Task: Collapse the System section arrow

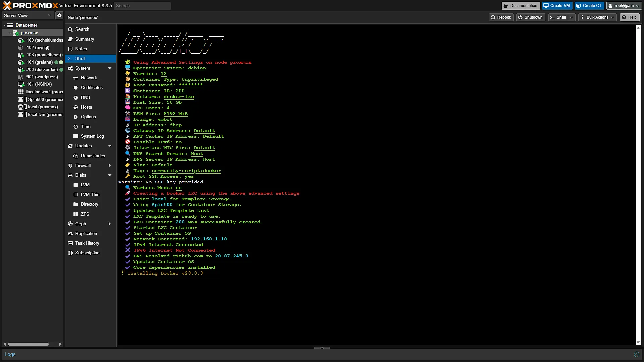Action: (x=110, y=68)
